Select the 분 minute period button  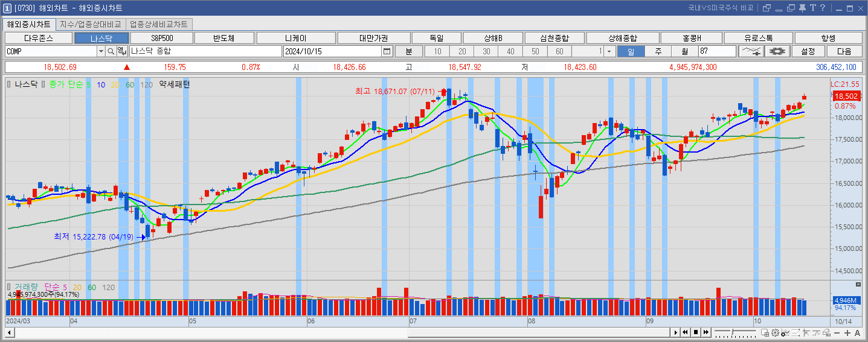point(410,51)
